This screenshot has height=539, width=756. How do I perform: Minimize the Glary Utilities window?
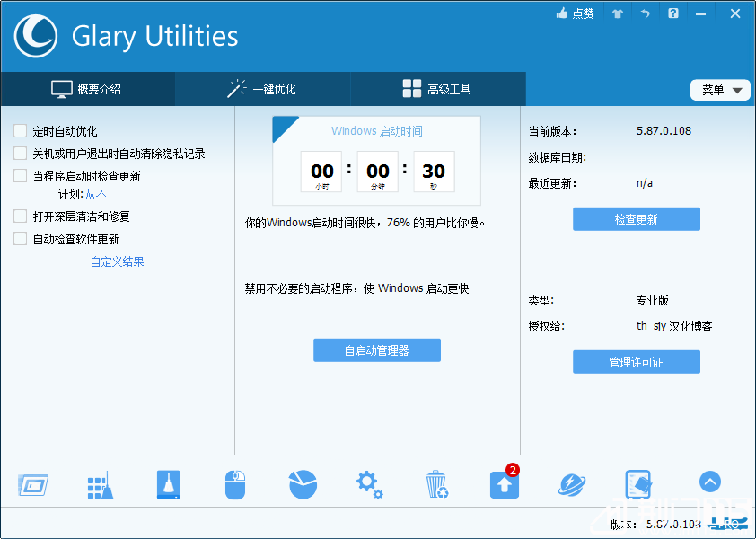click(x=700, y=14)
